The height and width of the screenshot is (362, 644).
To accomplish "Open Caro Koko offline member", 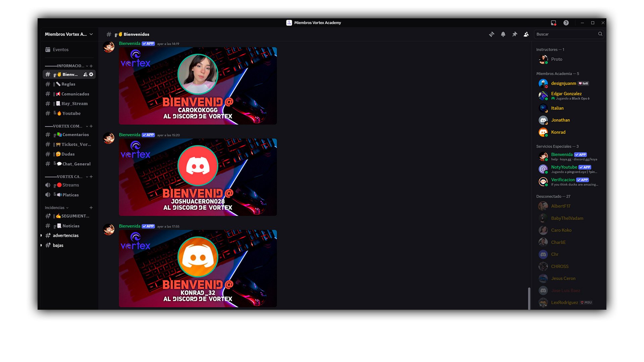I will coord(569,230).
